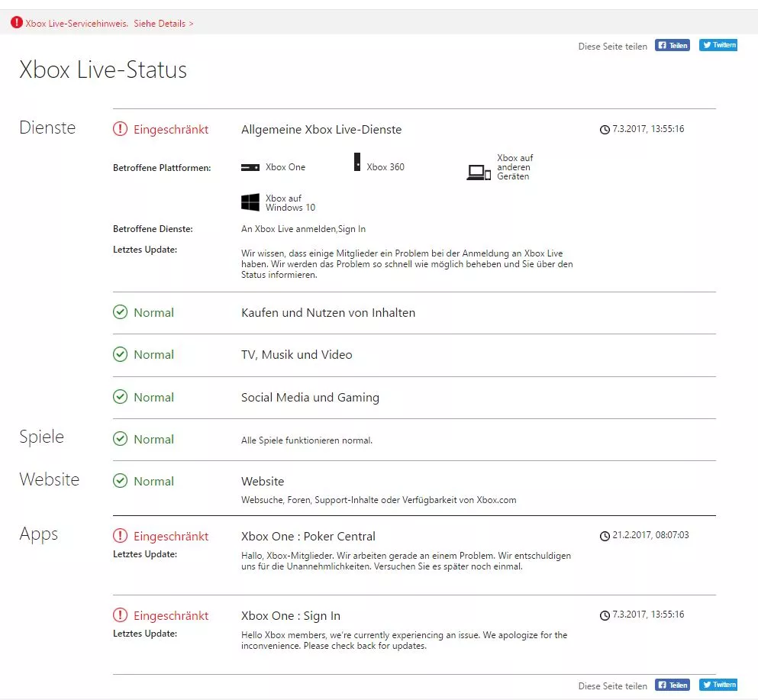Click the Website status heading
The image size is (758, 700).
[263, 482]
